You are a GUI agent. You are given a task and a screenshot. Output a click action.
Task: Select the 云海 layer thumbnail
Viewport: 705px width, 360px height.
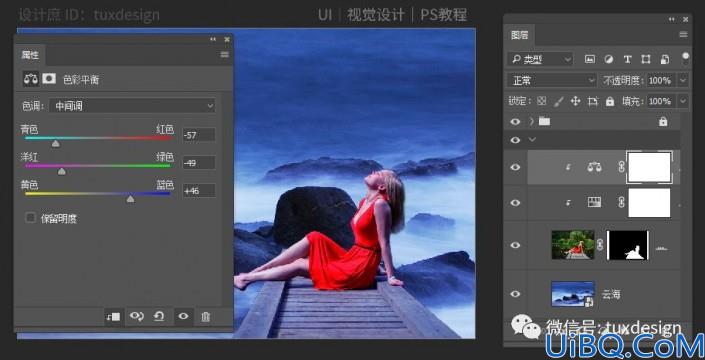click(x=573, y=294)
